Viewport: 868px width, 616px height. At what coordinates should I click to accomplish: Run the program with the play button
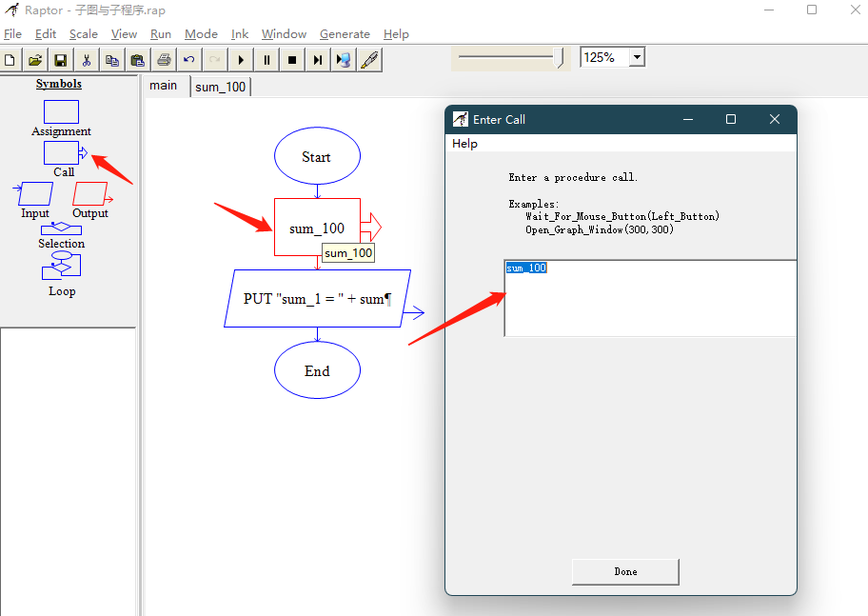(241, 60)
